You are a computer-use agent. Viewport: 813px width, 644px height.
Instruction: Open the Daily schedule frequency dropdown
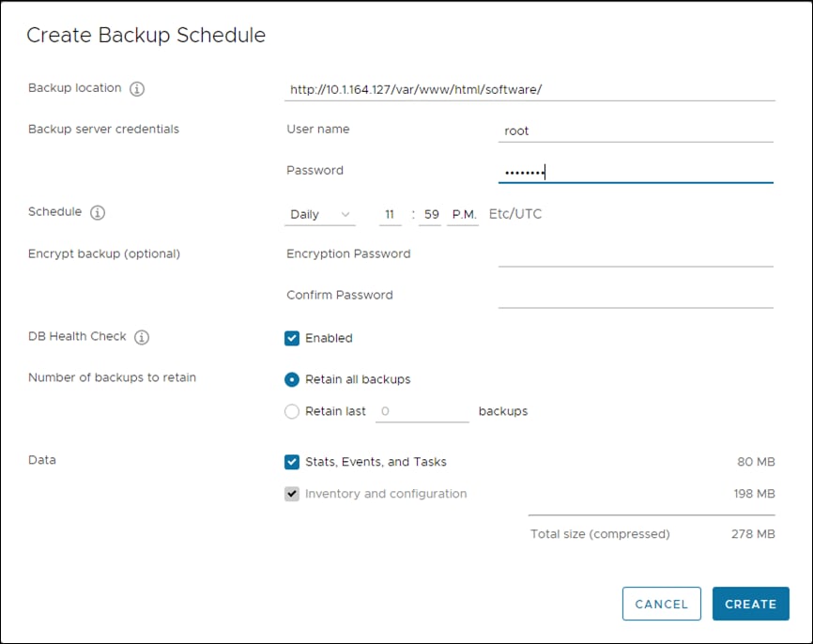319,214
